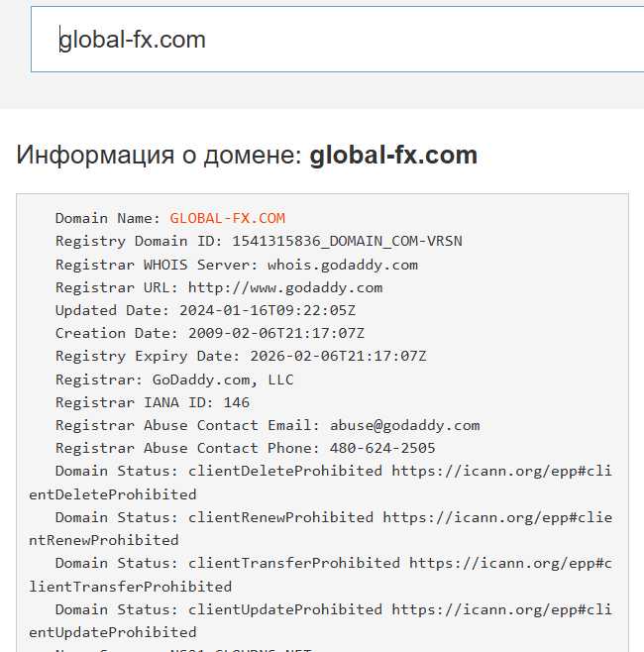The height and width of the screenshot is (652, 644).
Task: Click the Registrar IANA ID value 146
Action: [236, 402]
